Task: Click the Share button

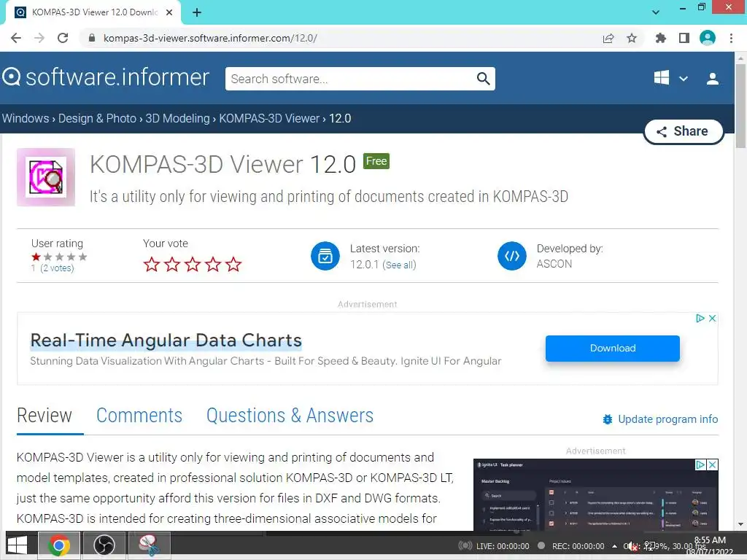Action: 684,131
